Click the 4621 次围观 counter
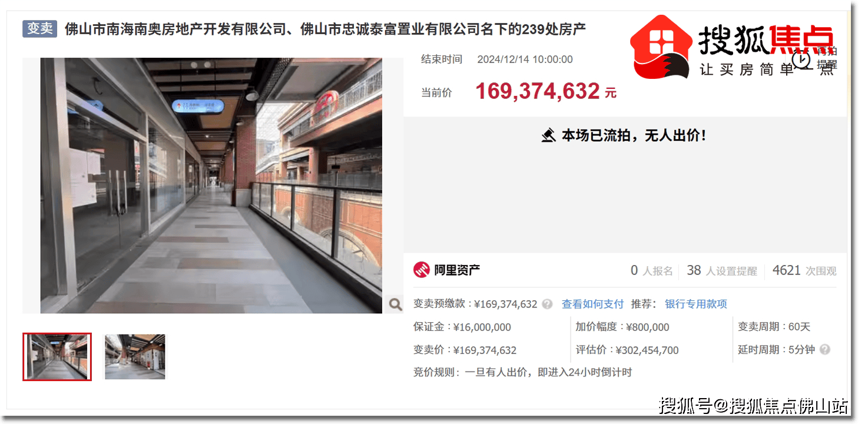Screen dimensions: 868x424 (x=804, y=270)
